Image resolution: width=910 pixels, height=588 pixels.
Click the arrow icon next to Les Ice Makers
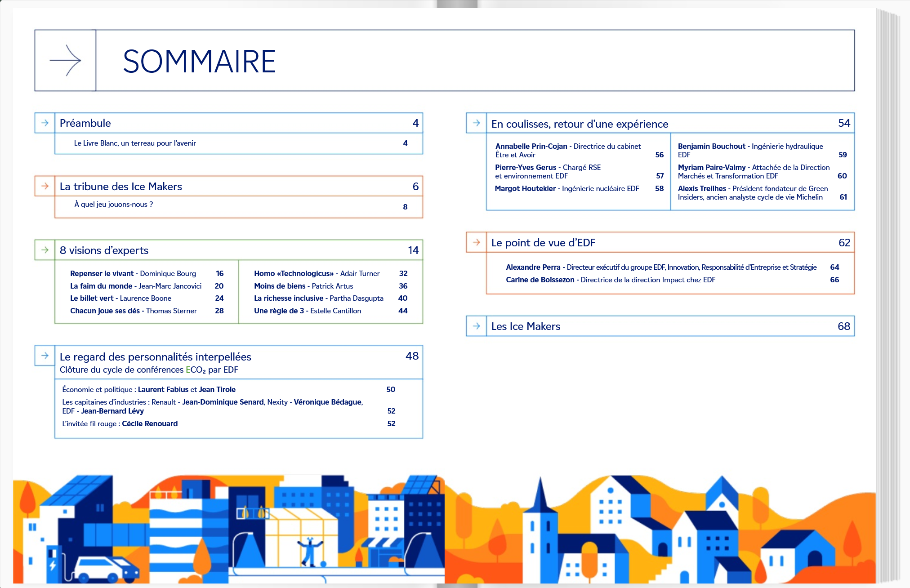coord(477,326)
